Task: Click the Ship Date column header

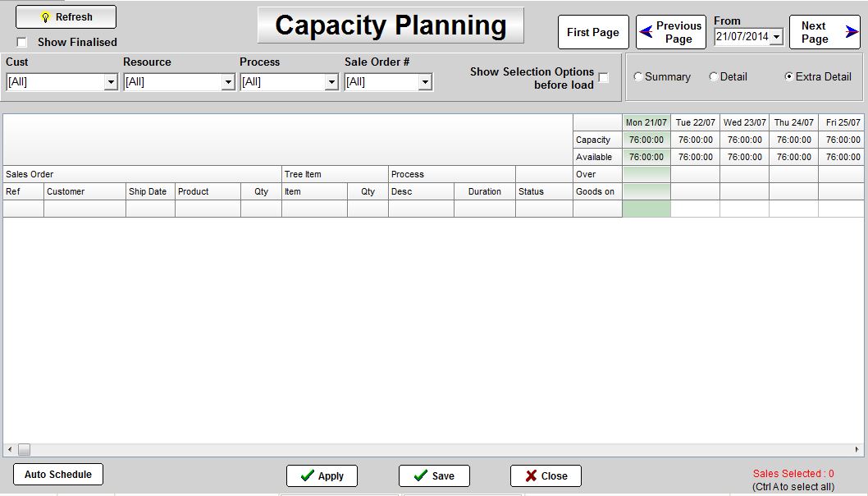Action: pos(148,191)
